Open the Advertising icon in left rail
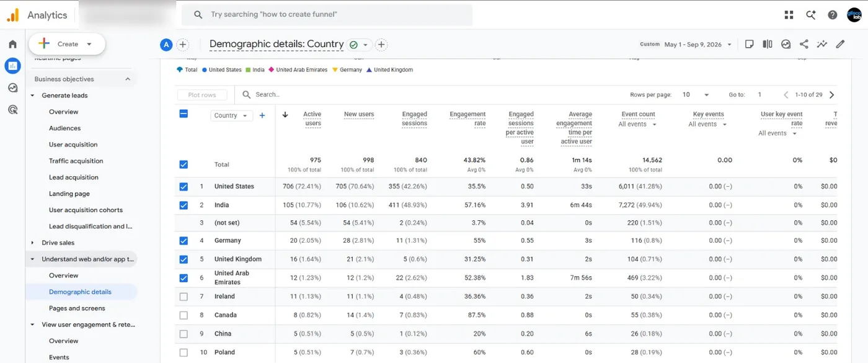The image size is (868, 363). [12, 110]
